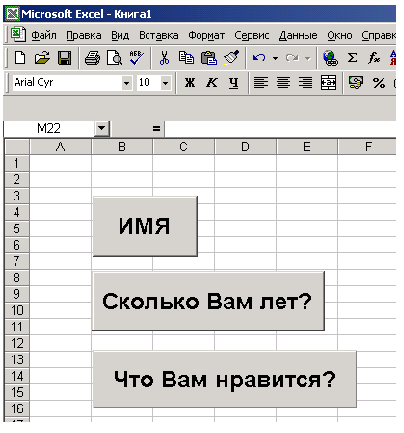
Task: Click the Select All corner box
Action: coord(17,147)
